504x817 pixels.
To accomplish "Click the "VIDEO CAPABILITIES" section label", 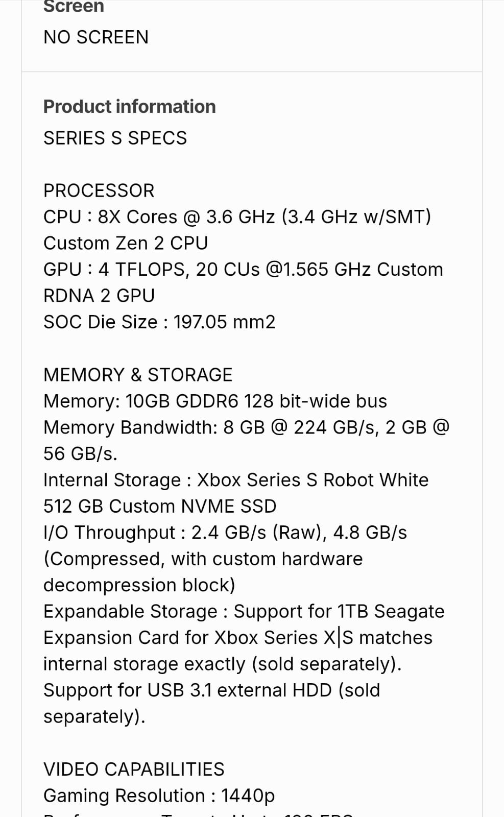I will pos(134,769).
